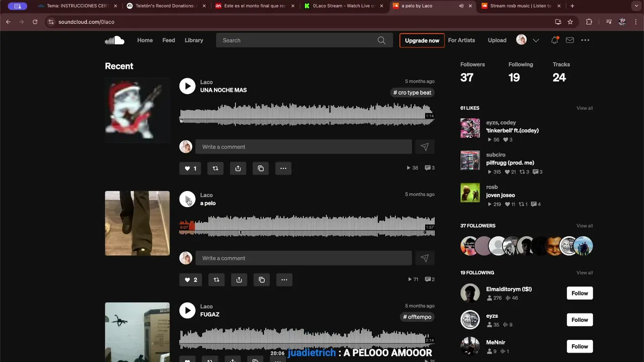View all 37 followers
The width and height of the screenshot is (644, 362).
pyautogui.click(x=585, y=226)
